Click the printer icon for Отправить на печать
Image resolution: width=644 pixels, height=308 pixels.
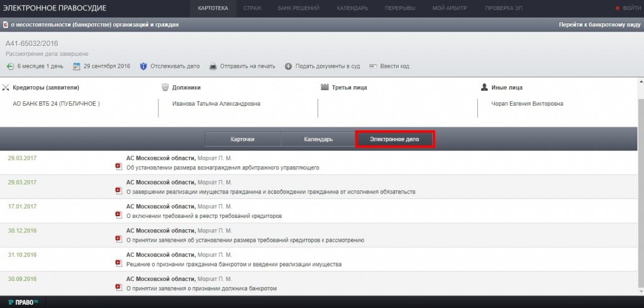[213, 66]
